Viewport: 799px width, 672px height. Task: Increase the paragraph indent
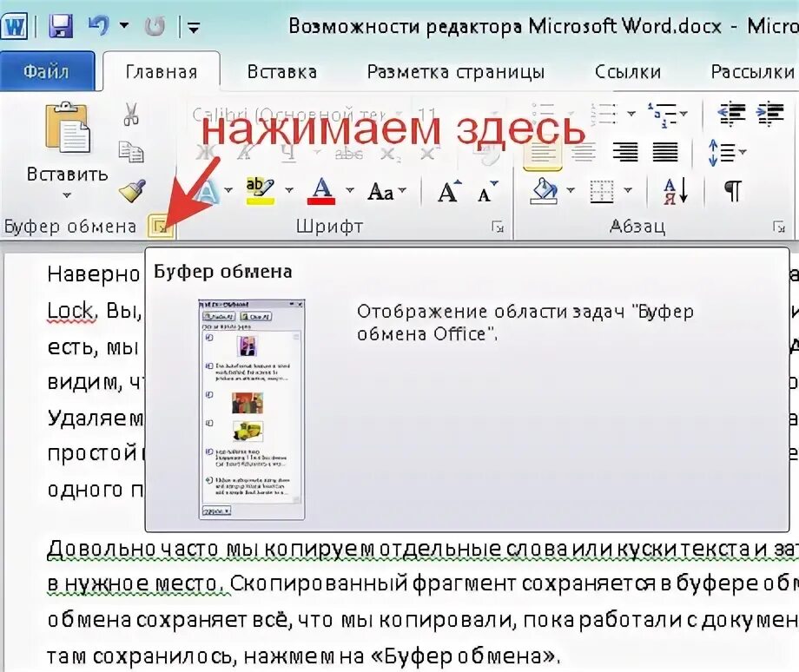pos(770,113)
